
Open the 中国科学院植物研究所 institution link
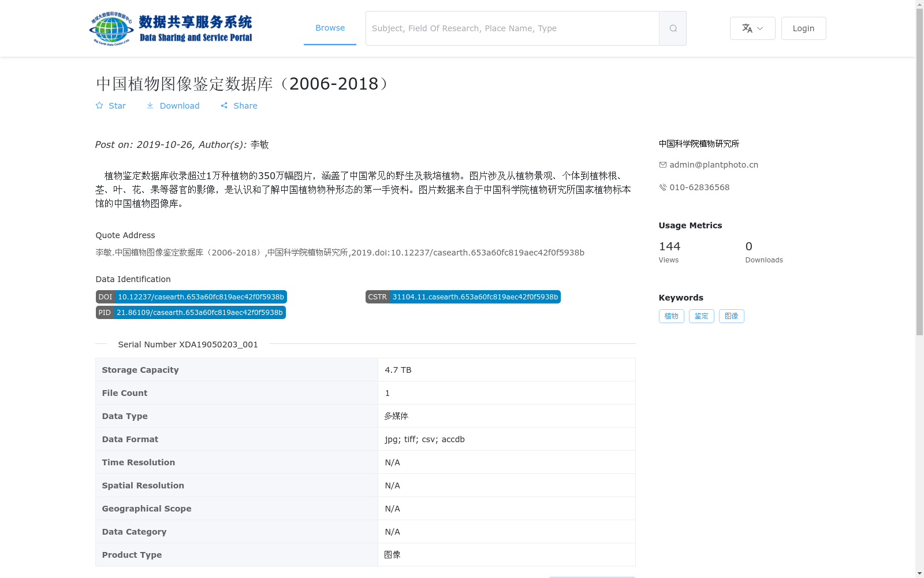(699, 143)
